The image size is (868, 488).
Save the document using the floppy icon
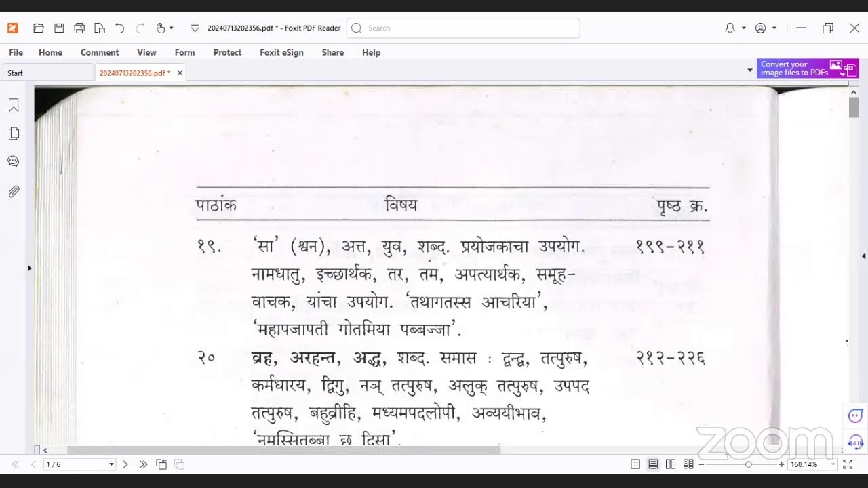[59, 28]
